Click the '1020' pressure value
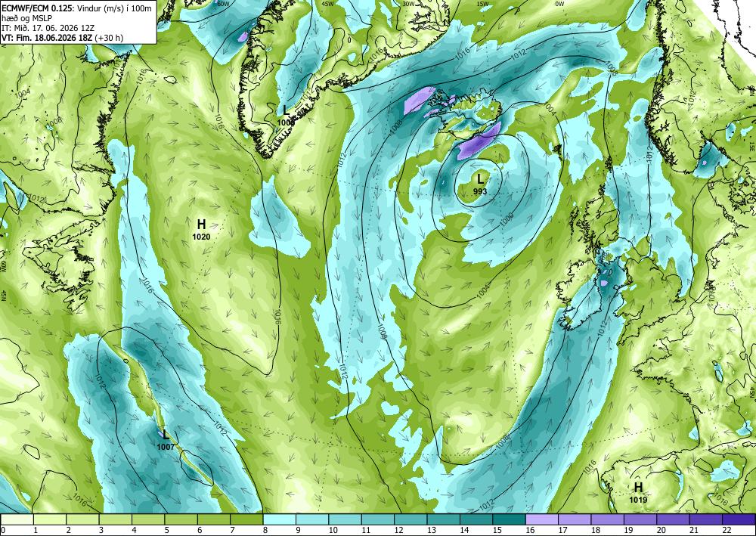The width and height of the screenshot is (756, 536). tap(201, 237)
